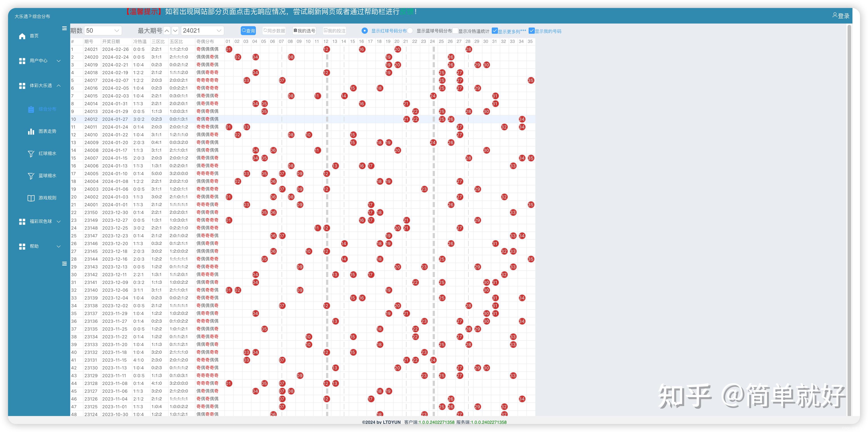Click 大乐透 breadcrumb text

pyautogui.click(x=21, y=16)
